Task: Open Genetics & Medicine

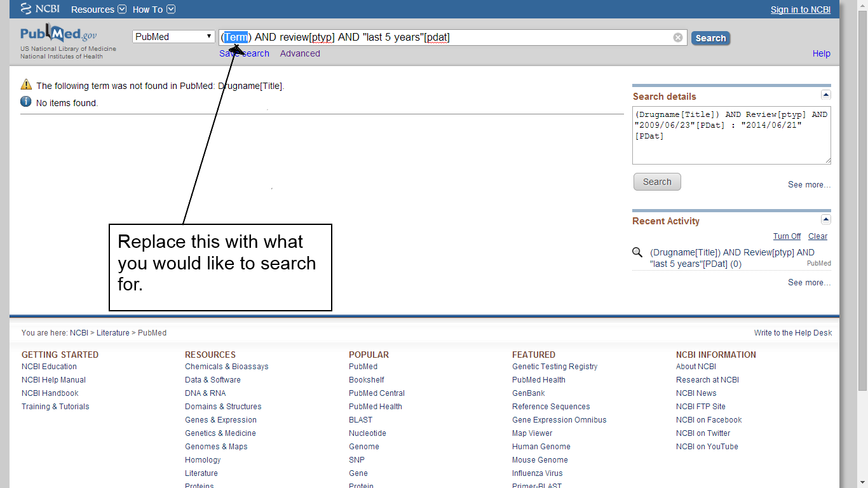Action: [x=220, y=433]
